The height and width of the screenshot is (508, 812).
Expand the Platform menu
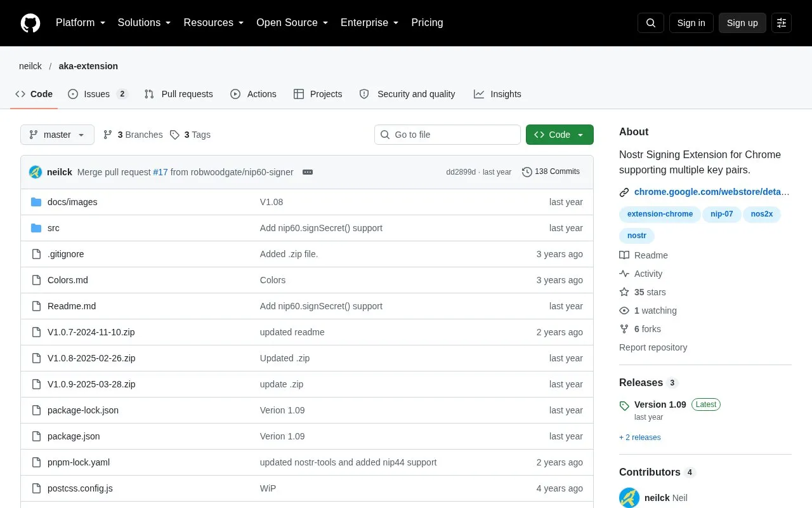[x=81, y=23]
